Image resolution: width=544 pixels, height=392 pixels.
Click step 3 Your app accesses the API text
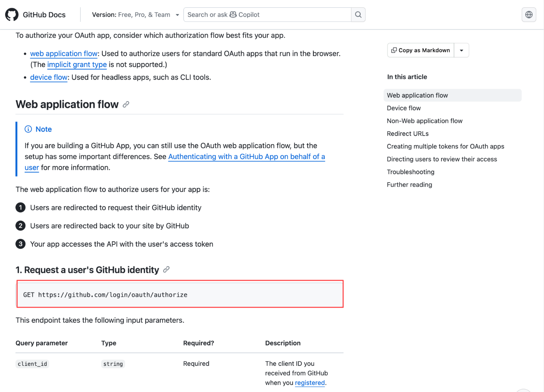pyautogui.click(x=122, y=244)
